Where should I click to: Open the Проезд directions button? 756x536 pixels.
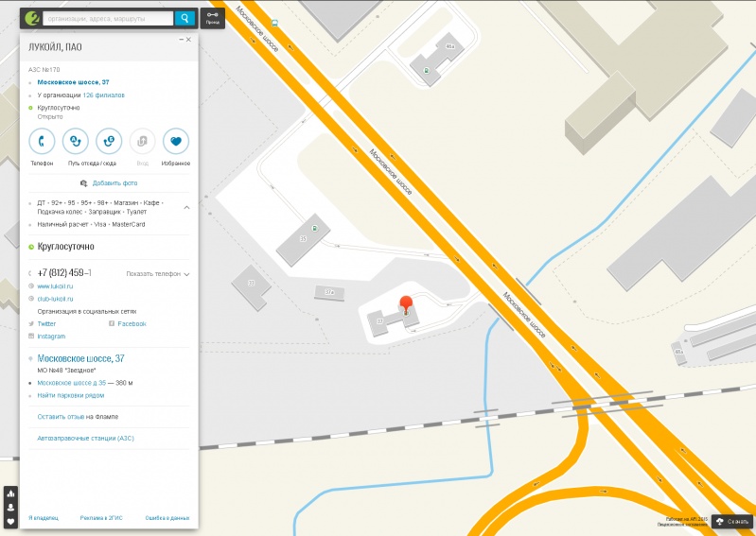click(x=213, y=18)
